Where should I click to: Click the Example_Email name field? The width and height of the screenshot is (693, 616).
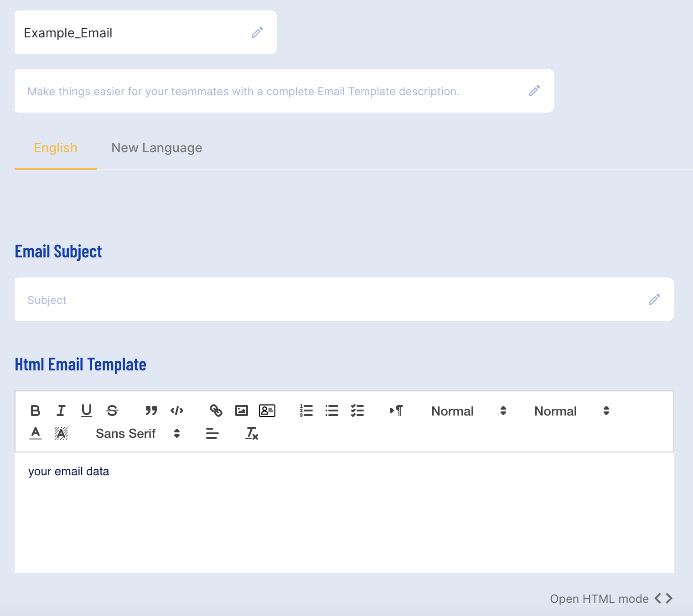point(146,32)
